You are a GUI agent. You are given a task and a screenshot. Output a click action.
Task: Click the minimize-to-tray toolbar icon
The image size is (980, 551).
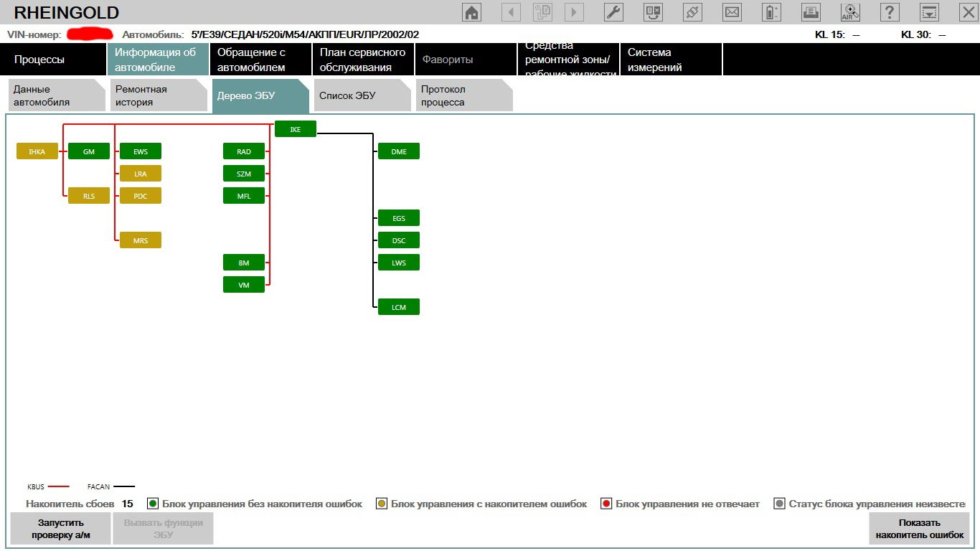pos(930,12)
